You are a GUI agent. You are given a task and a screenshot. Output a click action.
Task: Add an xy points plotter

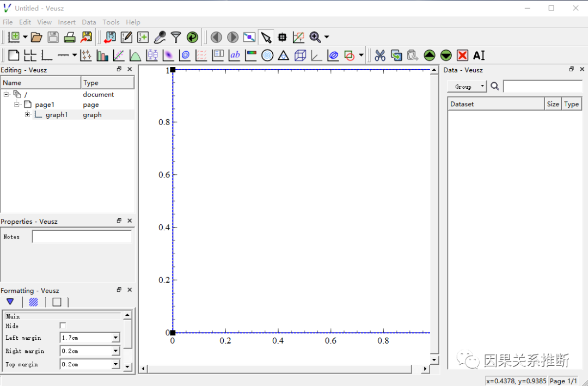pyautogui.click(x=86, y=56)
